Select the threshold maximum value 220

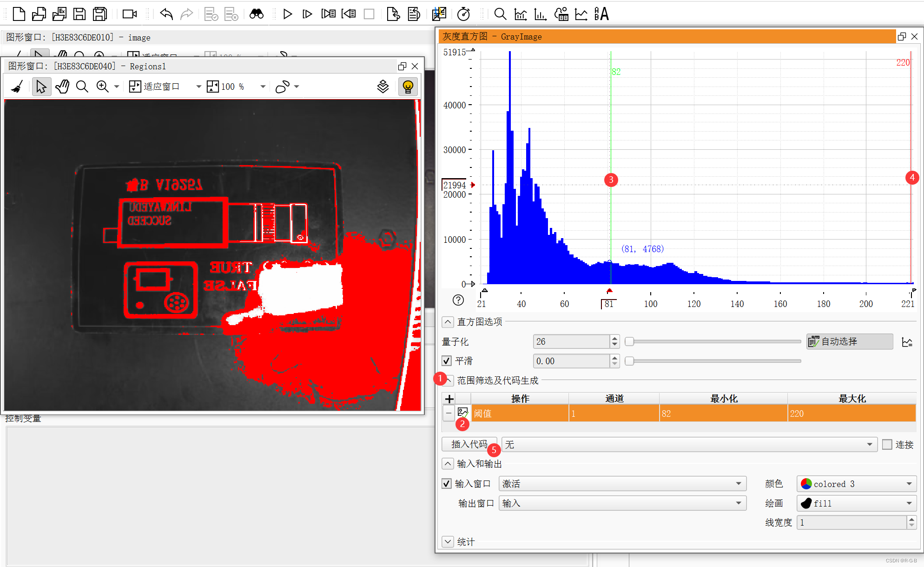coord(851,414)
